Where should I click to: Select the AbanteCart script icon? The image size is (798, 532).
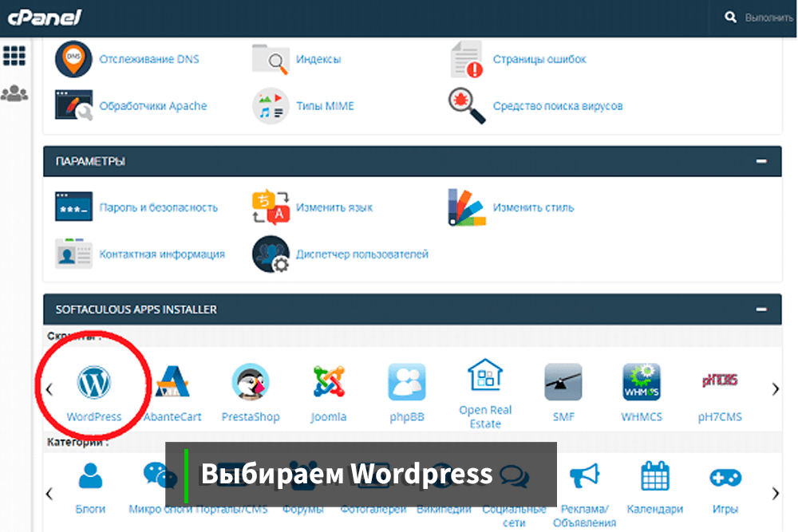pos(172,381)
